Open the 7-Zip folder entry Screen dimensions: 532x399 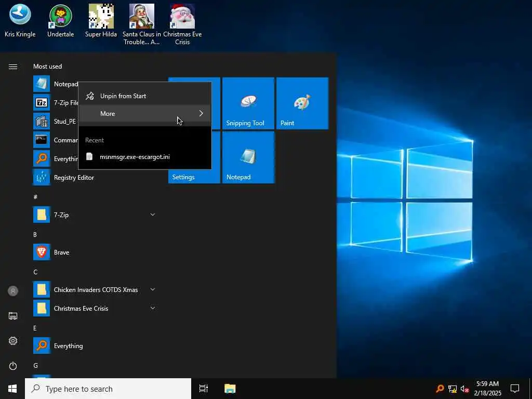(96, 215)
